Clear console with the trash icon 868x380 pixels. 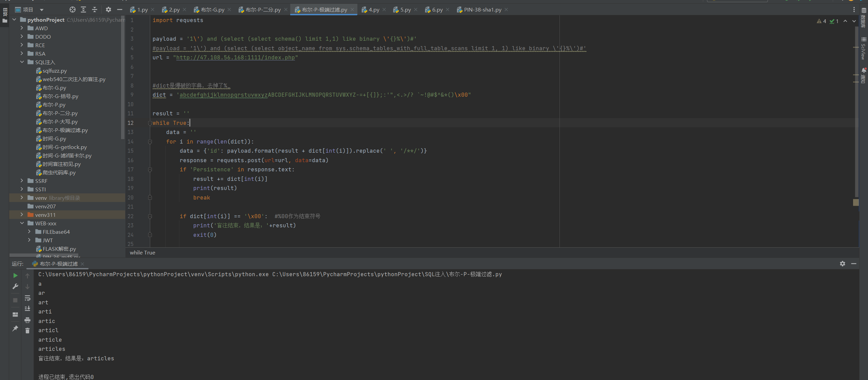[27, 330]
